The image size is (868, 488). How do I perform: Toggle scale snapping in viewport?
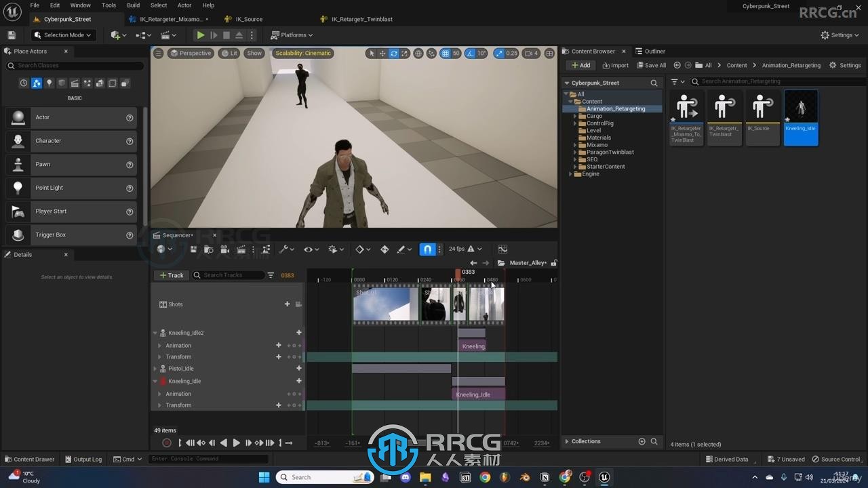pos(499,54)
